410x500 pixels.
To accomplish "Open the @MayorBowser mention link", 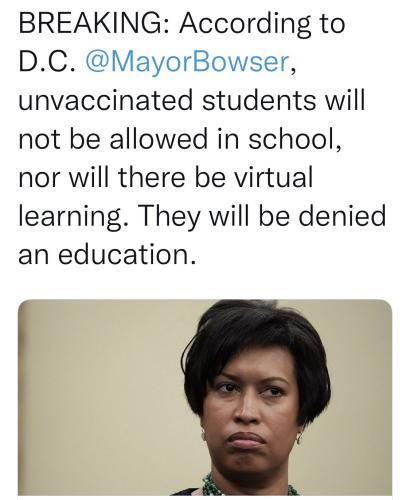I will (x=187, y=62).
